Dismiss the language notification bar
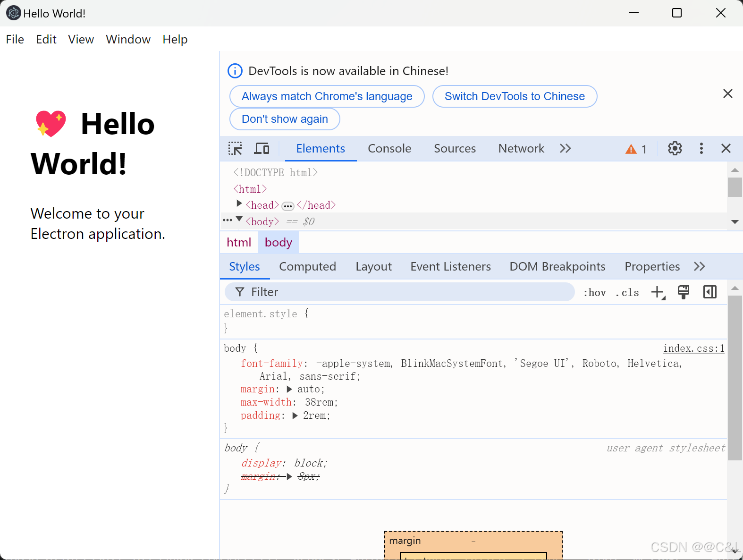 [728, 93]
